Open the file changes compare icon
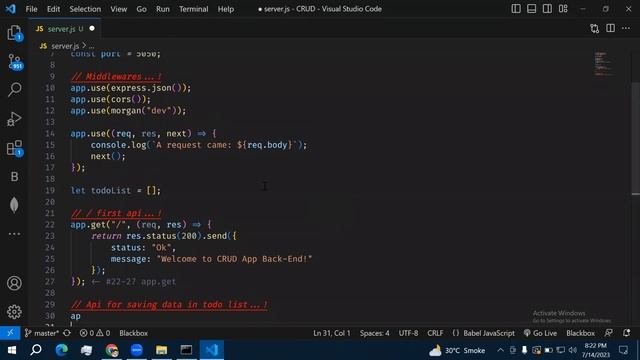This screenshot has width=640, height=360. [x=595, y=28]
